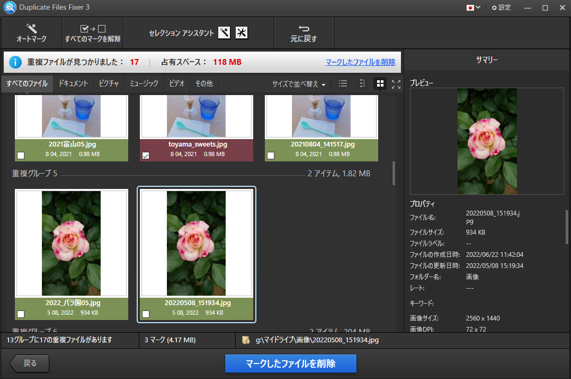Viewport: 571px width, 379px height.
Task: Switch to the ドキュメント tab
Action: pos(73,83)
